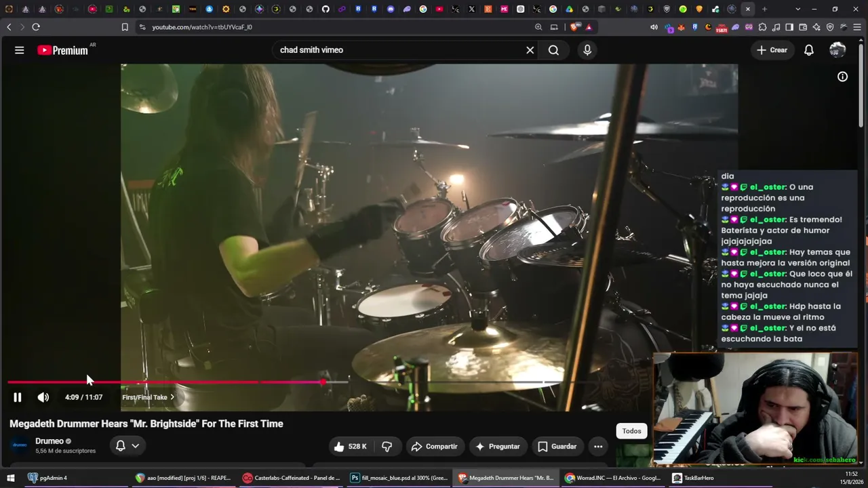This screenshot has width=868, height=488.
Task: Open Casterlabs-Caffeinated taskbar window
Action: pos(292,478)
